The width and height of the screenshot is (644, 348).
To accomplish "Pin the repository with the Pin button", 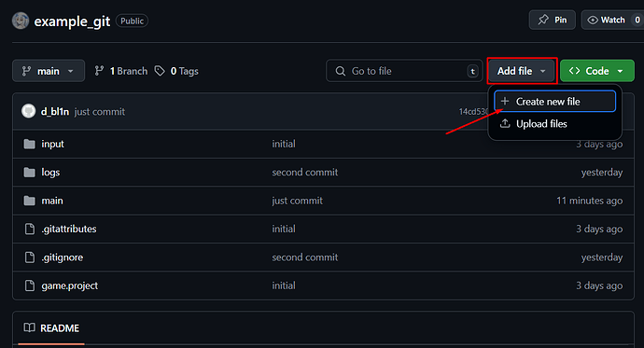I will 552,20.
